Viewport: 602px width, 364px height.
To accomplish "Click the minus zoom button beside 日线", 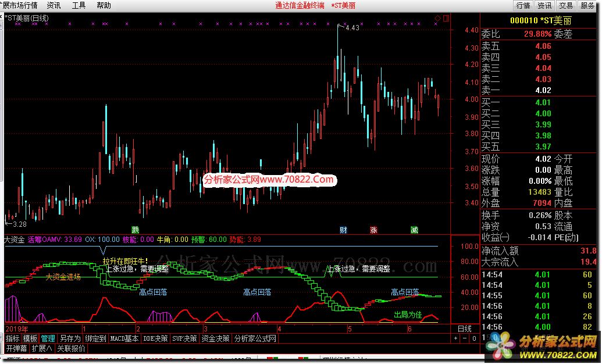I will (x=465, y=338).
